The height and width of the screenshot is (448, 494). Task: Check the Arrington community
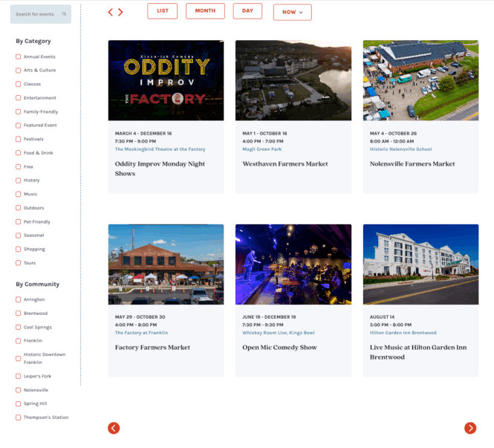(19, 299)
